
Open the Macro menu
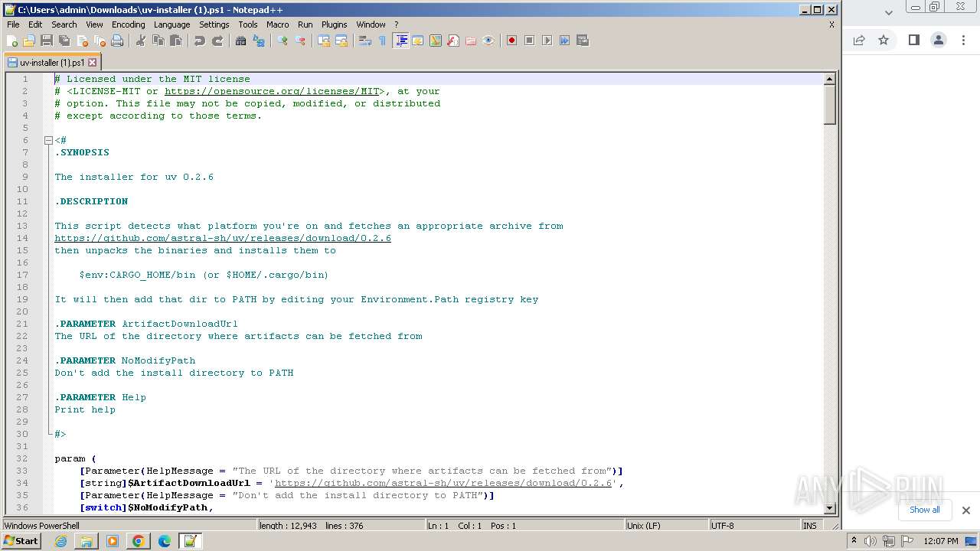pyautogui.click(x=277, y=24)
